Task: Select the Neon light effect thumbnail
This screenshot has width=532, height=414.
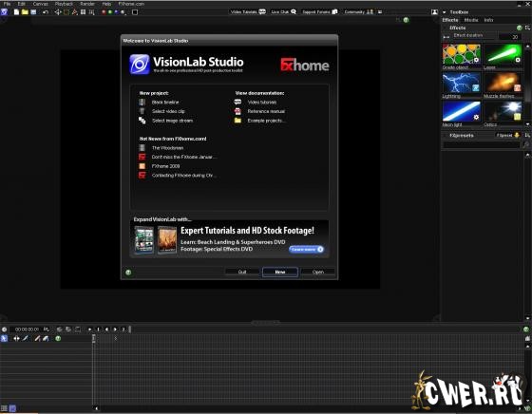Action: 461,111
